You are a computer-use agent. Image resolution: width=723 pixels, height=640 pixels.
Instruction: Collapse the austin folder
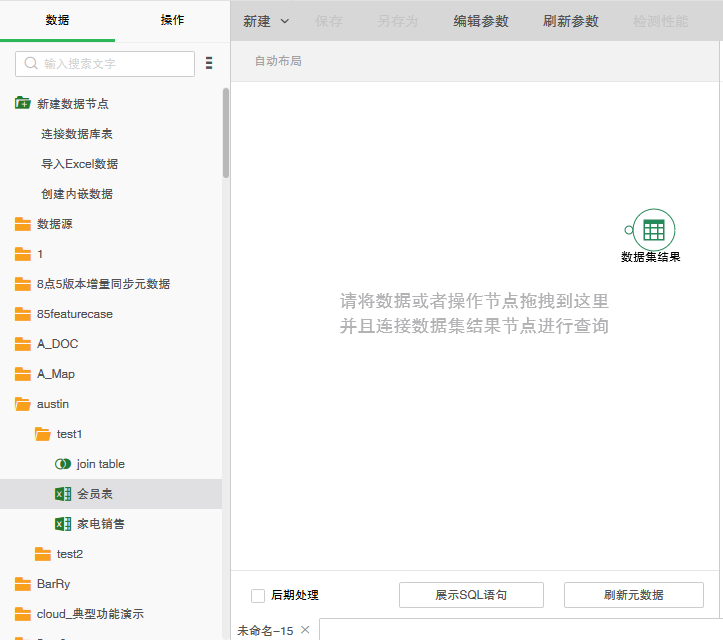coord(23,404)
